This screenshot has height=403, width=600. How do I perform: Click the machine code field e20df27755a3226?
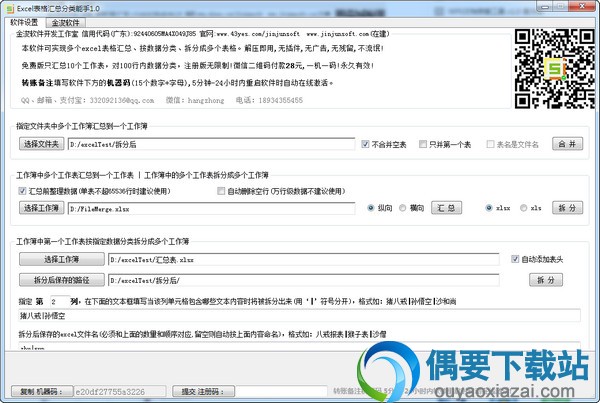[x=120, y=392]
